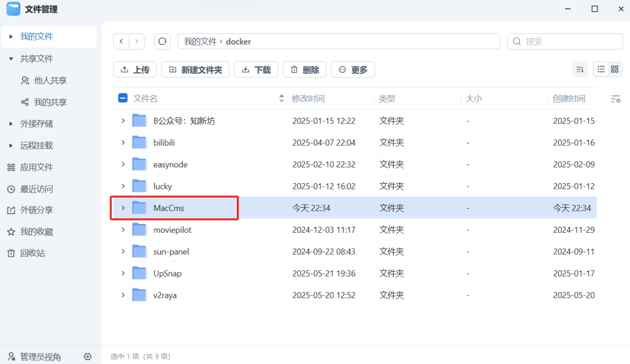This screenshot has width=630, height=364.
Task: Keep list view enabled via its toggle
Action: (601, 69)
